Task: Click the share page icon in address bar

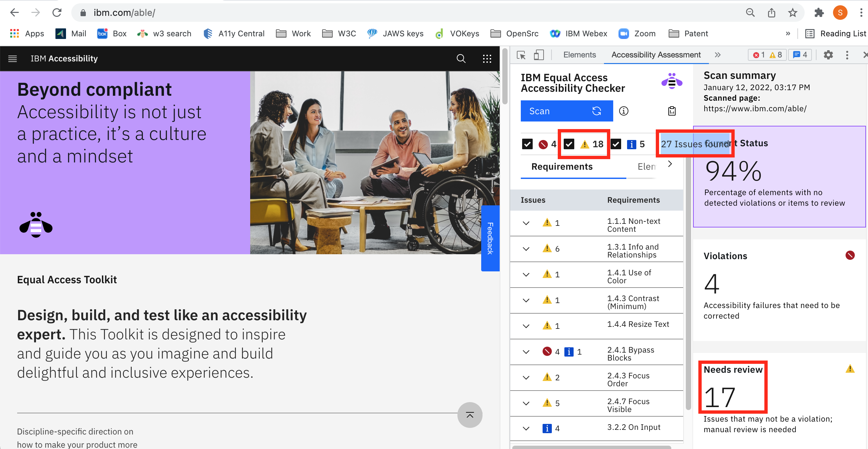Action: click(771, 13)
